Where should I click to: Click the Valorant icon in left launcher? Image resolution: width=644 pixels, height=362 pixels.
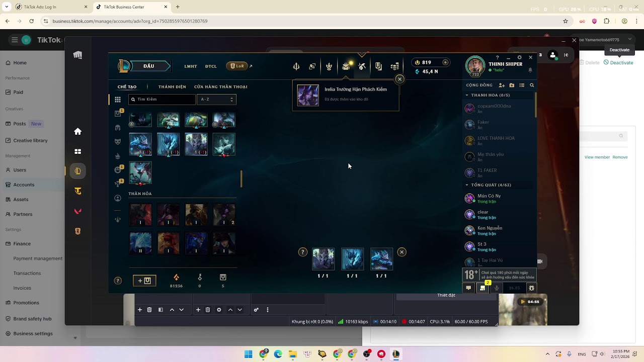(x=77, y=211)
